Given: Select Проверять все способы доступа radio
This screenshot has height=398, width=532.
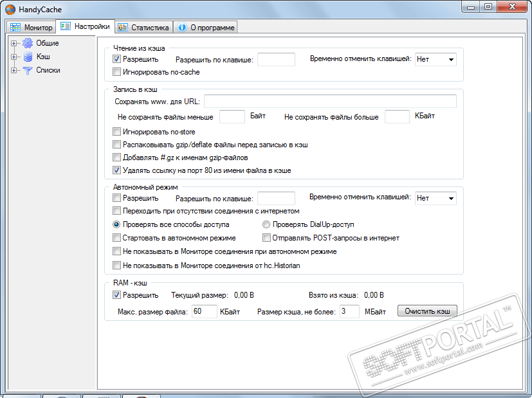Looking at the screenshot, I should point(116,224).
